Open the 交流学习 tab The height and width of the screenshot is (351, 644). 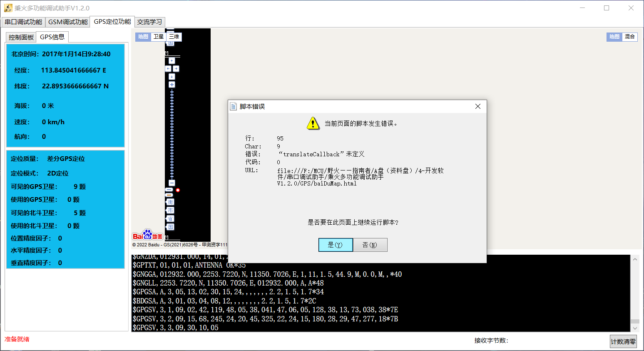150,22
